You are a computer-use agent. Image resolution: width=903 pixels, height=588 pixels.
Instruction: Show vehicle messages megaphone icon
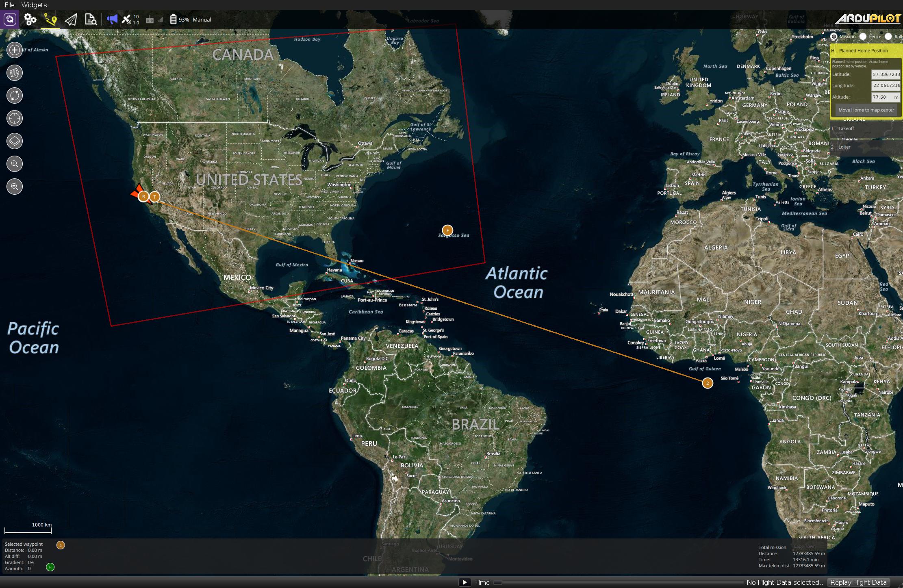[112, 19]
